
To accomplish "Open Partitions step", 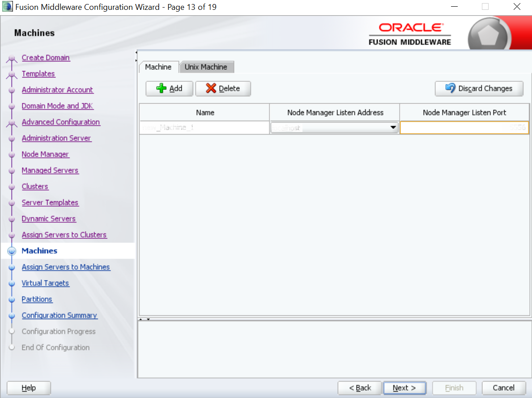I will 37,299.
